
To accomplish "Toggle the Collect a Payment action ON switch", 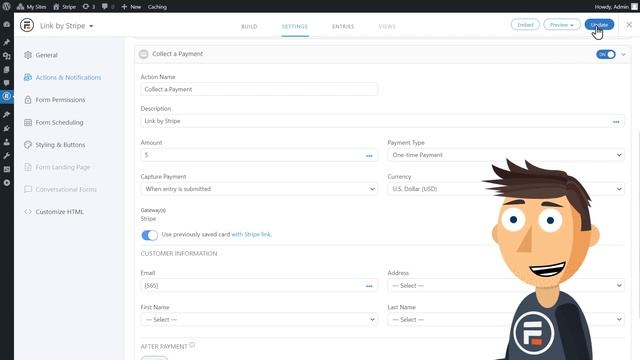I will pos(606,54).
